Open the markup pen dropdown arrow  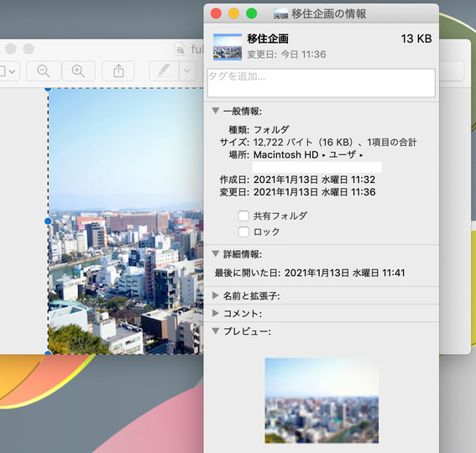(x=187, y=71)
